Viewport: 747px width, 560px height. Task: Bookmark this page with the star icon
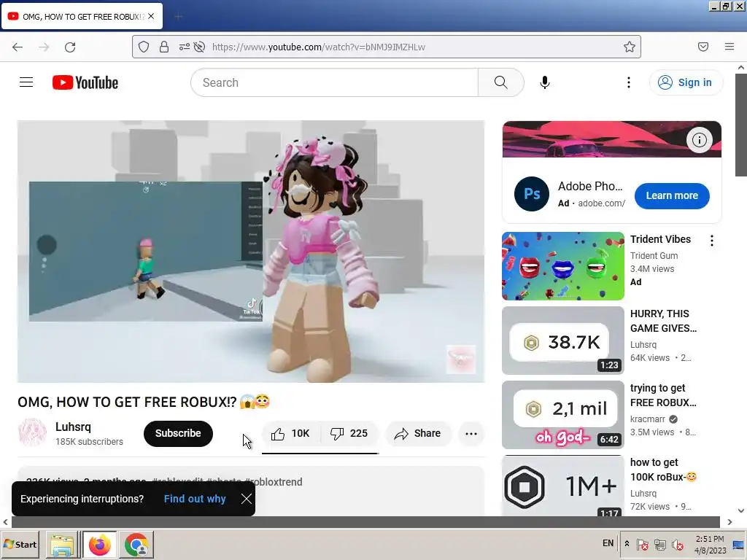tap(630, 47)
